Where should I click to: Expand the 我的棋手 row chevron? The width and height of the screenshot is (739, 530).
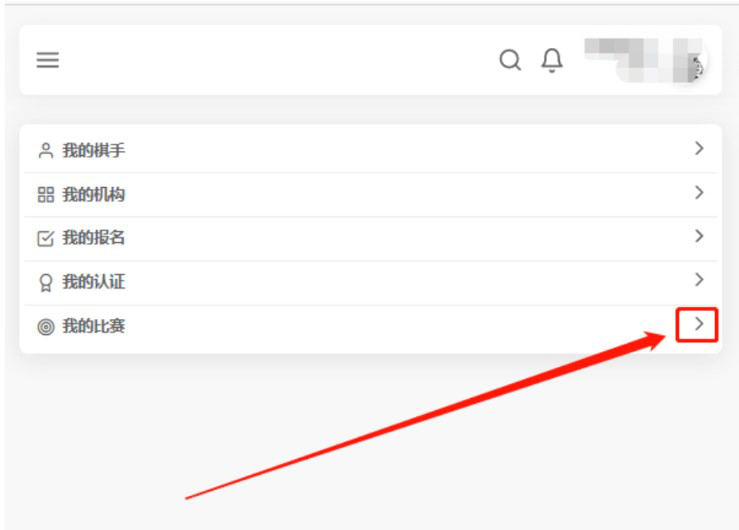point(699,148)
